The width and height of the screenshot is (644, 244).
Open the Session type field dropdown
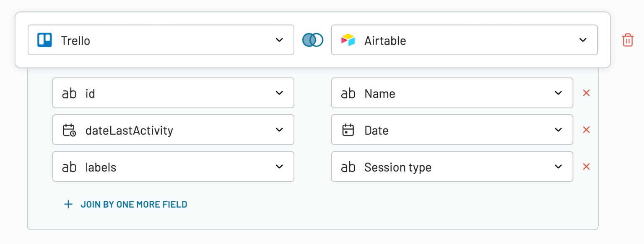(558, 167)
